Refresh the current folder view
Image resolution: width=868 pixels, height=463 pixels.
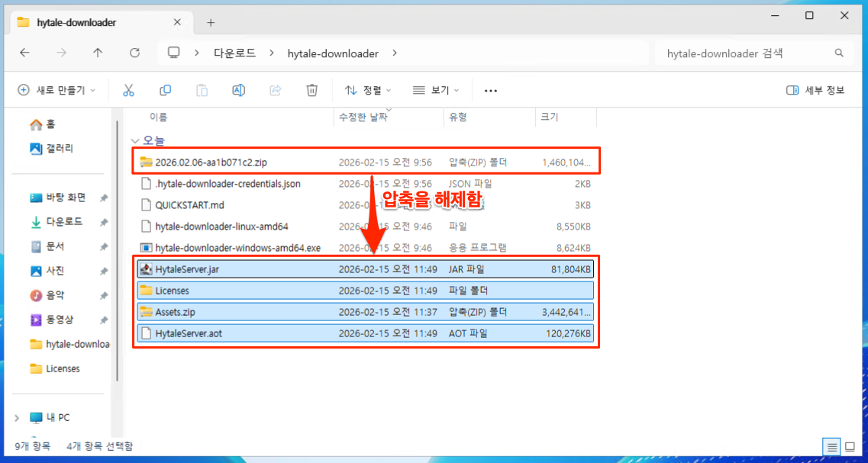134,53
